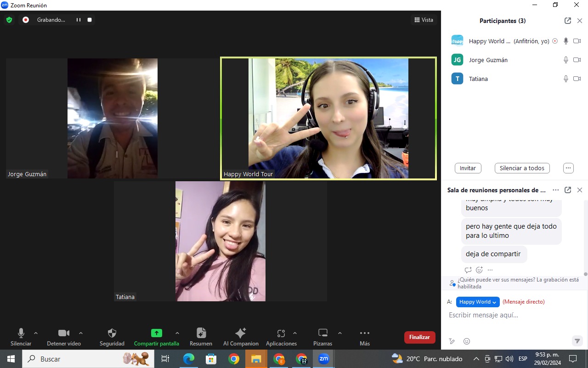Screen dimensions: 588x368
Task: Click Detener video button
Action: point(64,337)
